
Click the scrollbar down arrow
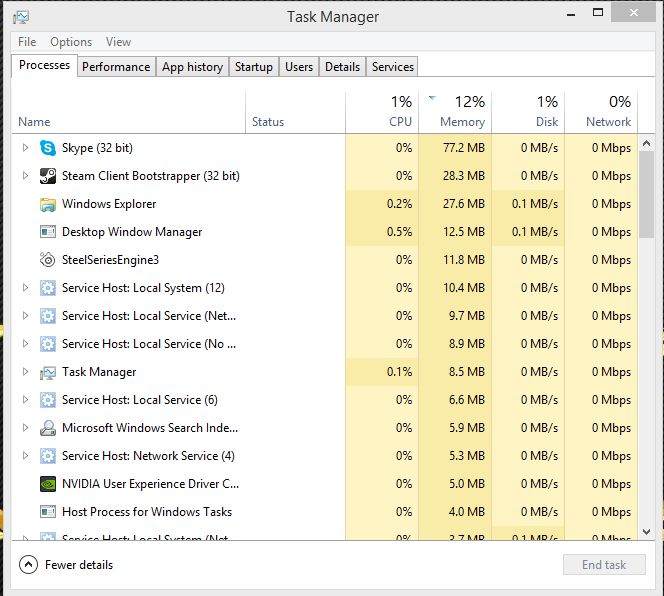tap(646, 532)
